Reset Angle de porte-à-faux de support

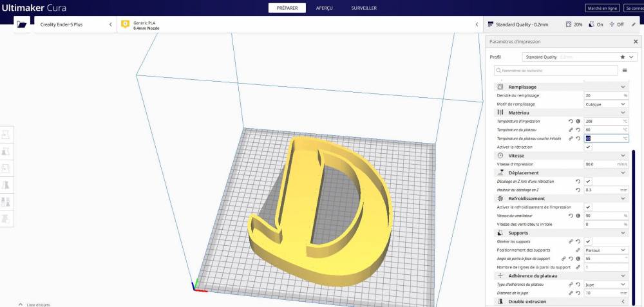[x=571, y=259]
